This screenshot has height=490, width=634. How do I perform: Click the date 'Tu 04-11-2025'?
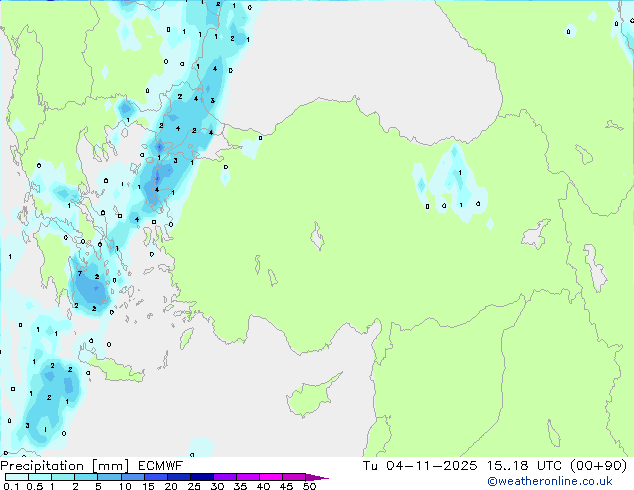(420, 466)
